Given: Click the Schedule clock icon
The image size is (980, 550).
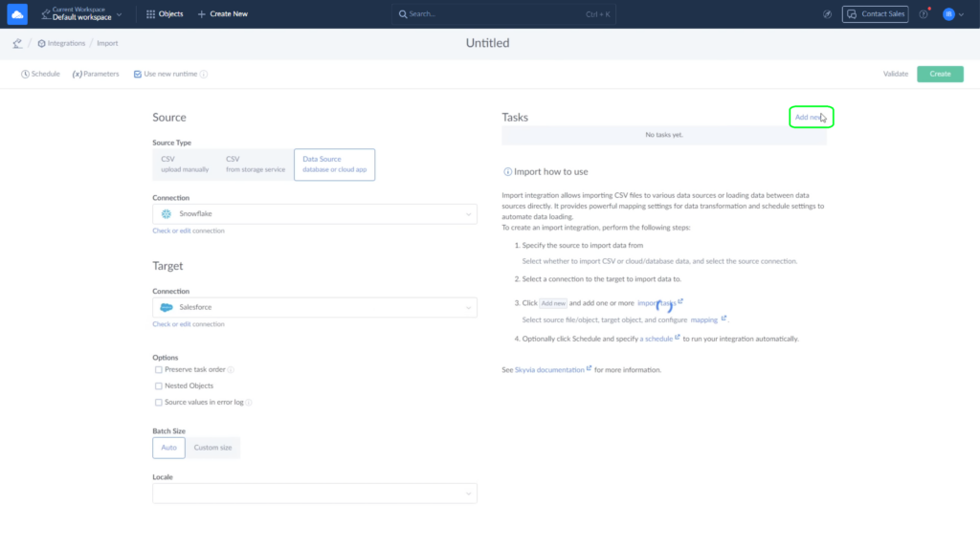Looking at the screenshot, I should [25, 74].
